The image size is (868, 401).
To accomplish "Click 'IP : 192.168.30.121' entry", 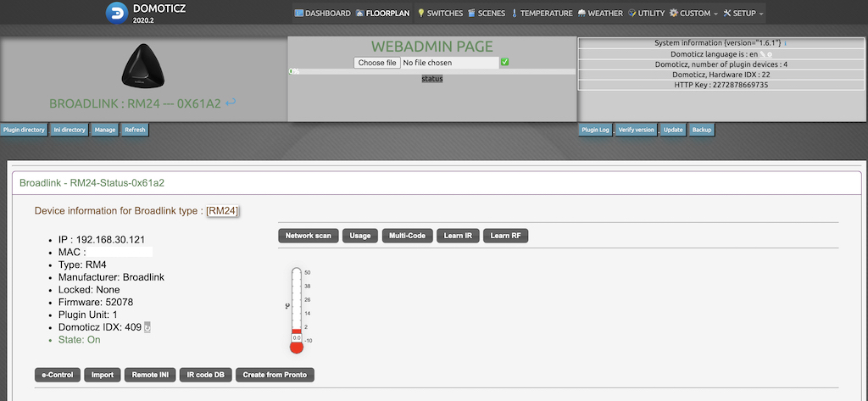I will (102, 239).
